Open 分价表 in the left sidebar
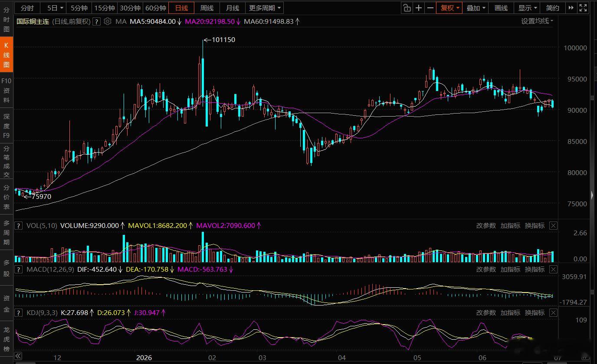This screenshot has width=597, height=364. point(7,197)
